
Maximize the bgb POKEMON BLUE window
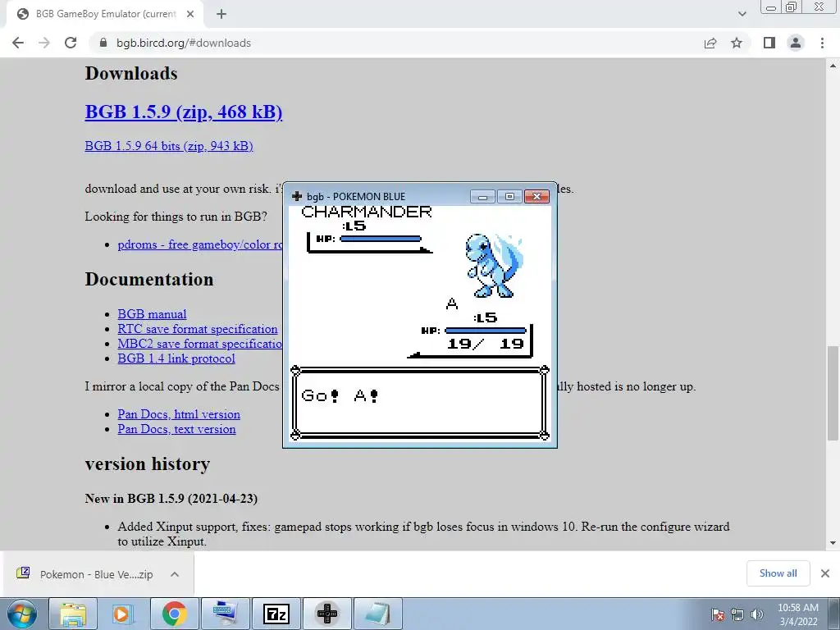click(x=509, y=197)
